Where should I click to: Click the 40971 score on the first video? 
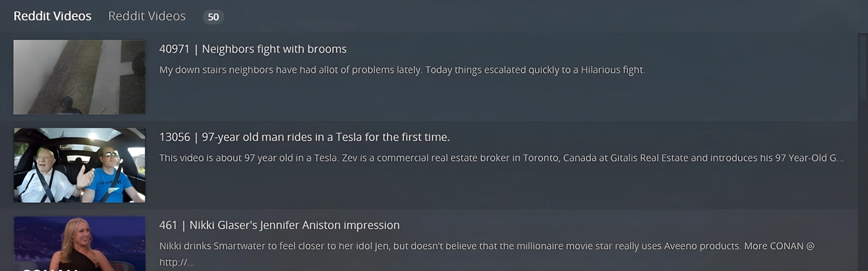(x=174, y=49)
